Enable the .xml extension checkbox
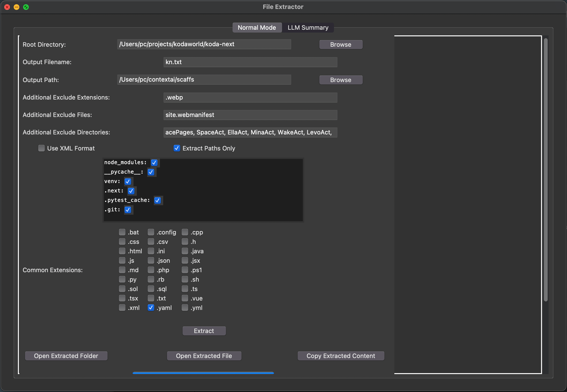Screen dimensions: 567x392 pos(122,308)
